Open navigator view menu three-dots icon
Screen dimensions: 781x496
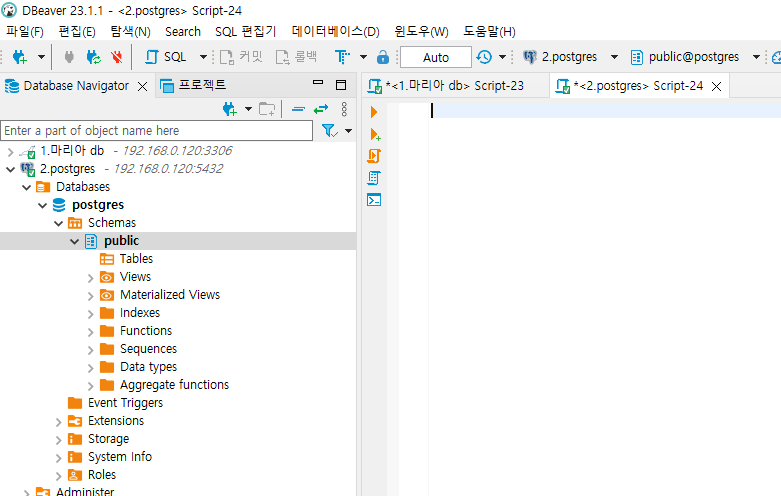click(344, 109)
